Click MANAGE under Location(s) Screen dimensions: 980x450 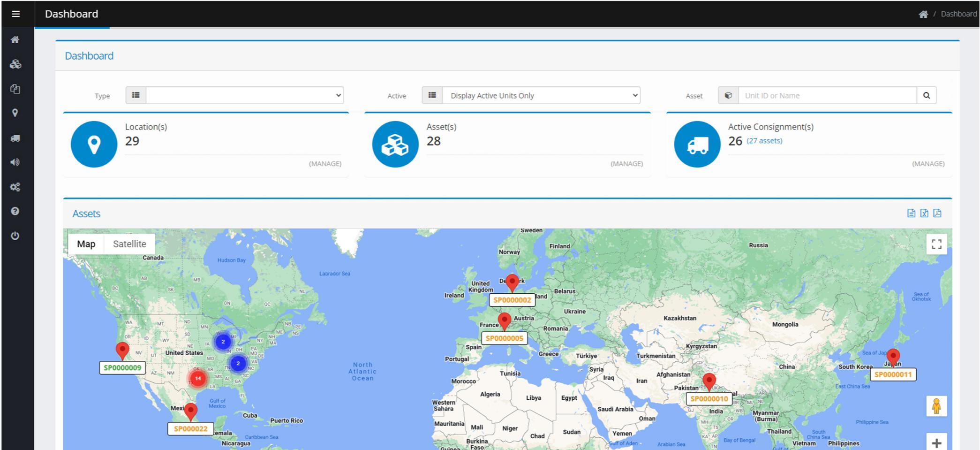tap(325, 164)
